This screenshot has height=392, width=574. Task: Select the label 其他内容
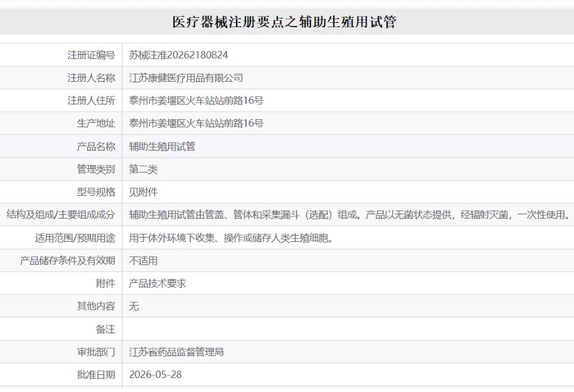pos(96,306)
